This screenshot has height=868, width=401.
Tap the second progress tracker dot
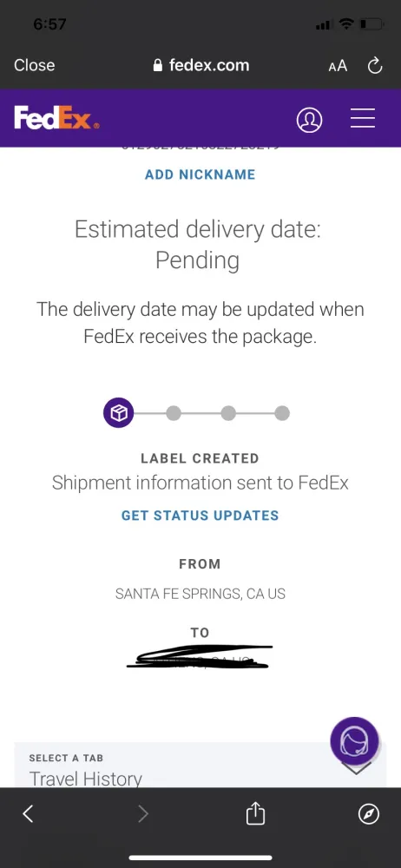click(174, 413)
